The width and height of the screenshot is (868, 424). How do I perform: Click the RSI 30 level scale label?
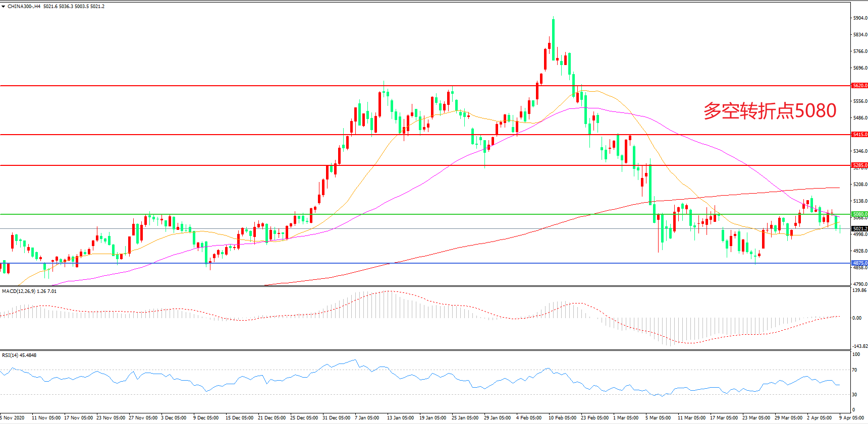pos(854,395)
